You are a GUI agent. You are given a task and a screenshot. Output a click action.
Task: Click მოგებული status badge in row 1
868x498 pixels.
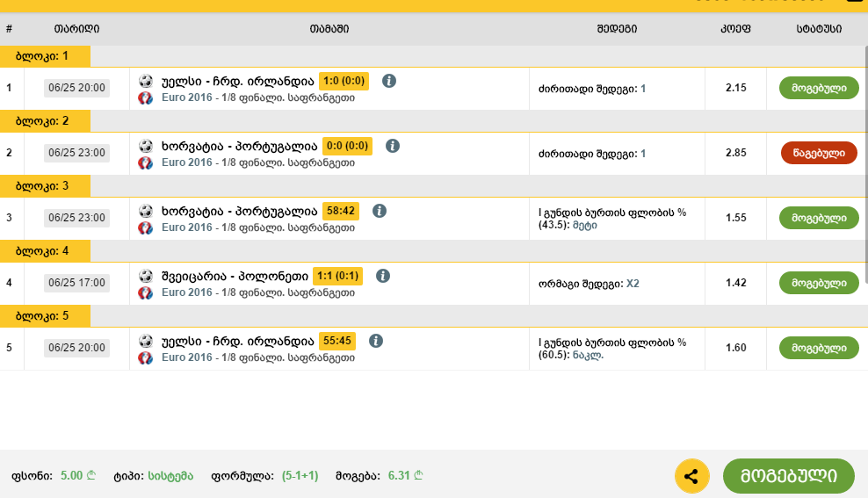tap(819, 88)
